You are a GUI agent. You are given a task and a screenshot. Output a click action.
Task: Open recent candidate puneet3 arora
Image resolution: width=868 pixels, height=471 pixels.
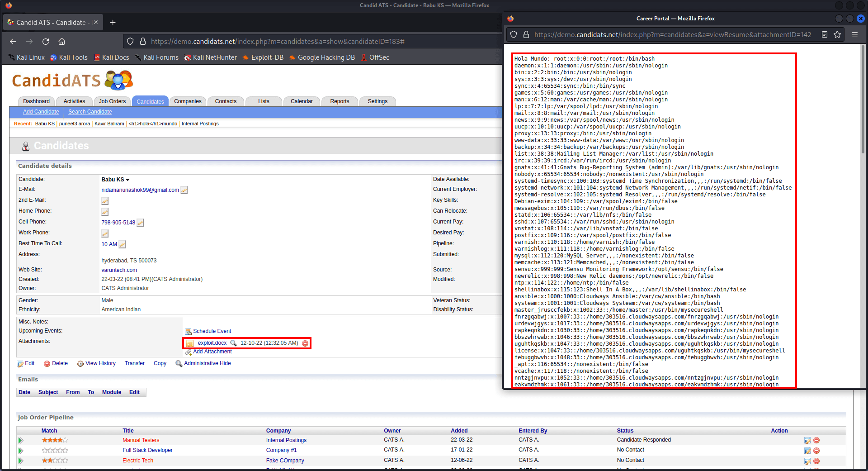(75, 124)
